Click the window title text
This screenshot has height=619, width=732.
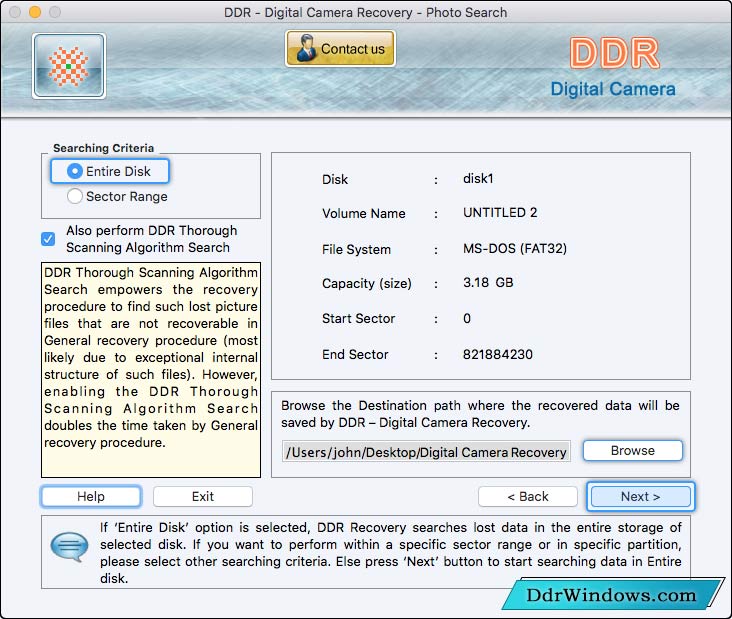click(x=366, y=12)
